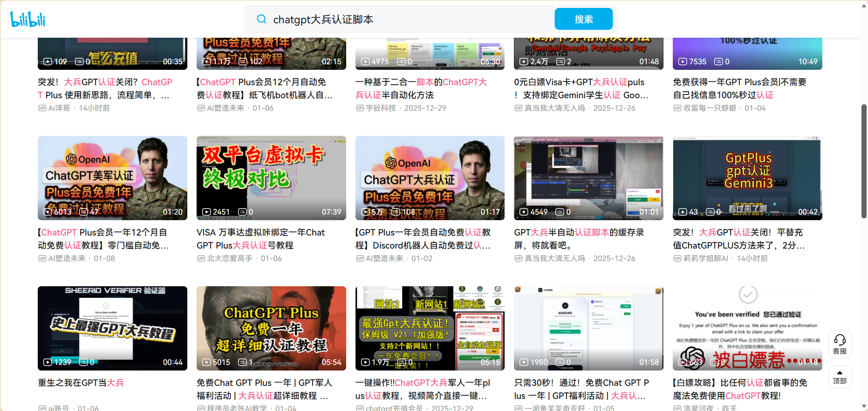Open title ChatGPT Plus会员一年12个月自动免费认证教程 零门槛
This screenshot has width=868, height=411.
[103, 239]
